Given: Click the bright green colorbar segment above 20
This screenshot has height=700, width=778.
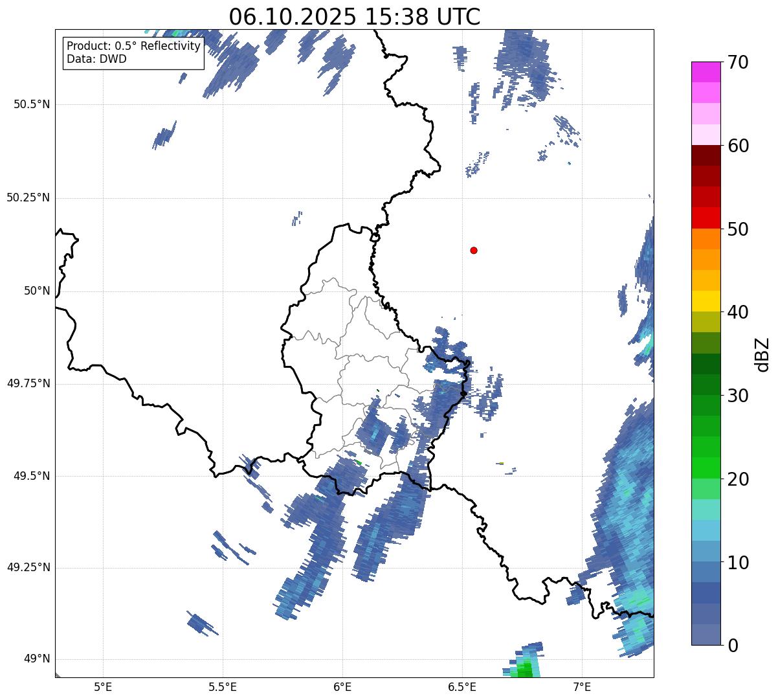Looking at the screenshot, I should pos(706,468).
